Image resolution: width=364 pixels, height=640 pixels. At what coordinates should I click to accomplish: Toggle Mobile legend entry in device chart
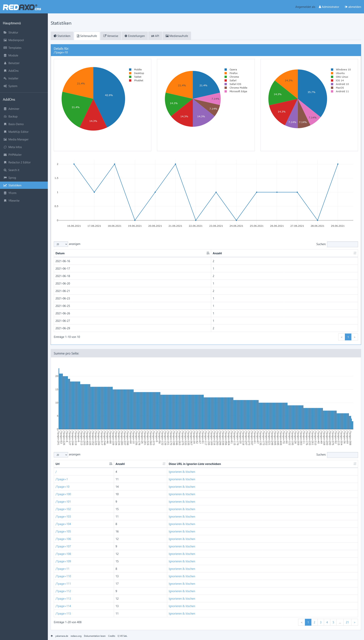[x=135, y=69]
